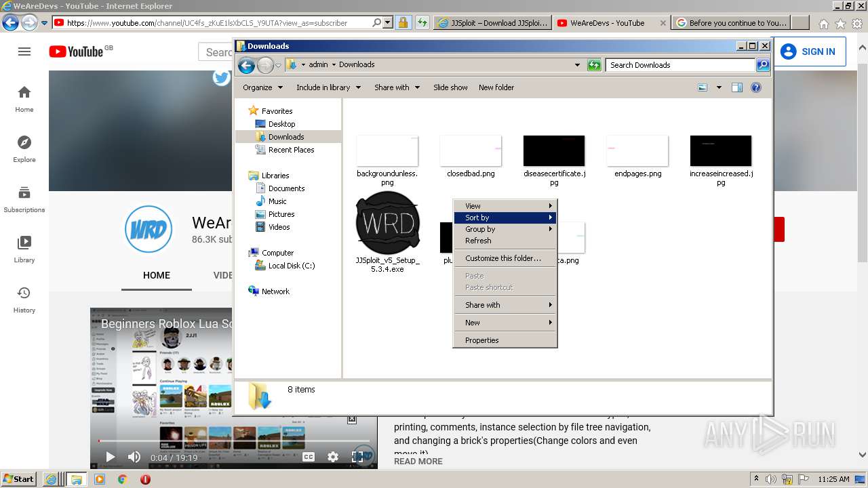The image size is (868, 488).
Task: Open Include in library dropdown
Action: [329, 87]
